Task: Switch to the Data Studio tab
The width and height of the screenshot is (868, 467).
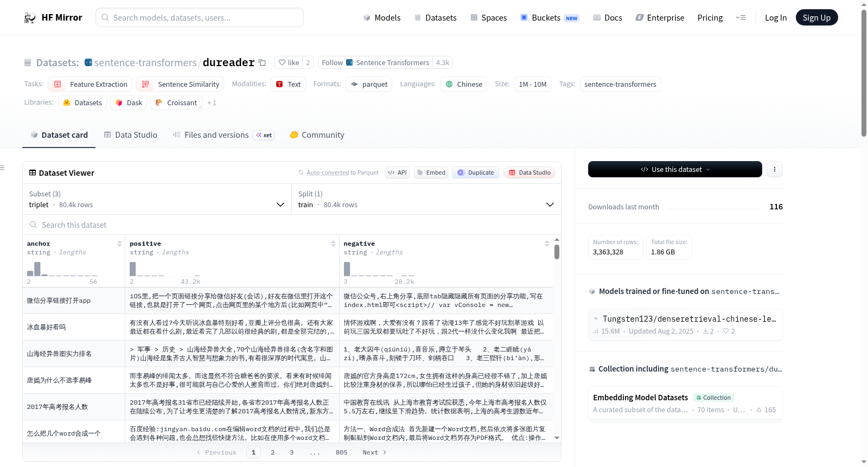Action: pyautogui.click(x=130, y=135)
